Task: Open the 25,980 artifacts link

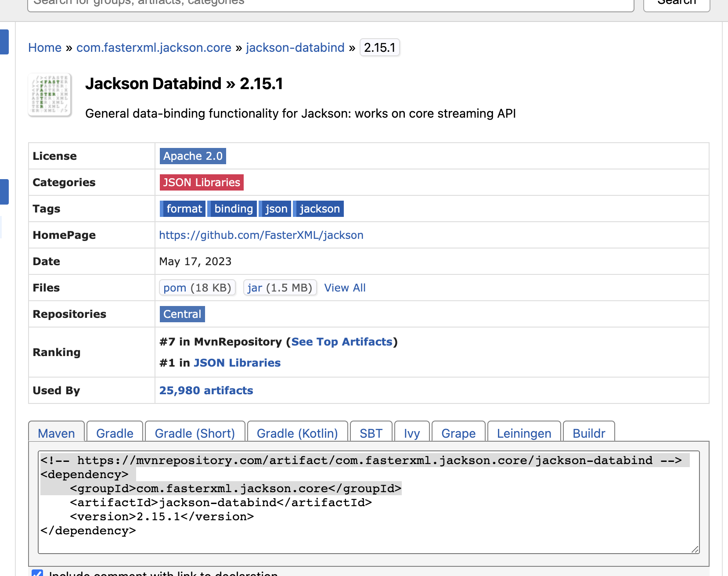Action: pos(206,390)
